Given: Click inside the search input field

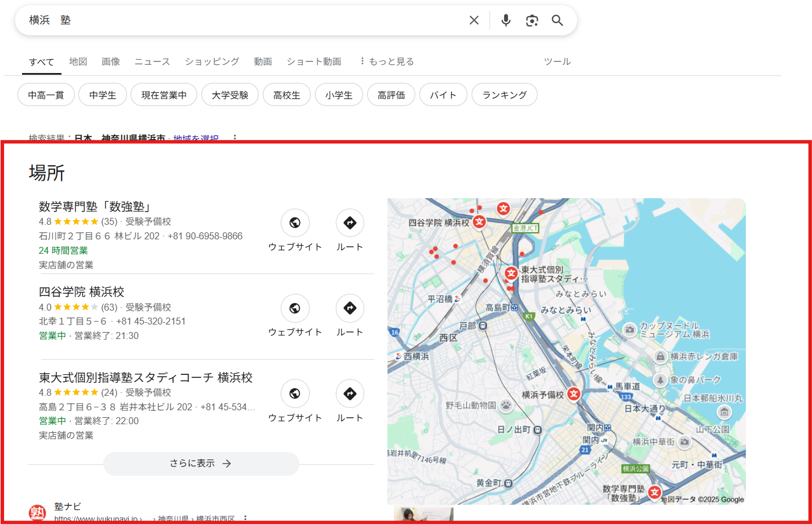Looking at the screenshot, I should (x=232, y=20).
